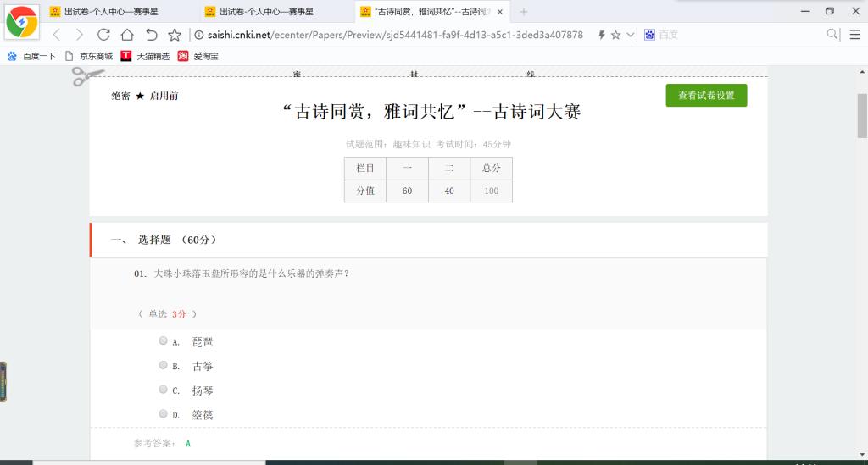
Task: Reload the page with refresh icon
Action: (x=103, y=35)
